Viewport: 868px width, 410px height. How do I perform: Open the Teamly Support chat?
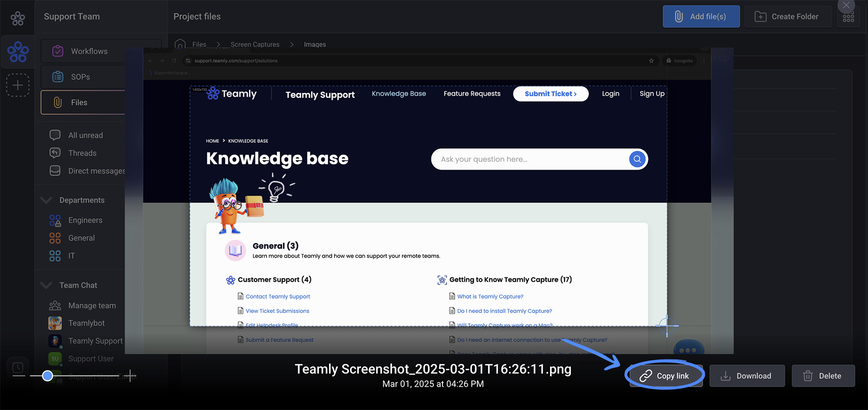click(x=96, y=341)
